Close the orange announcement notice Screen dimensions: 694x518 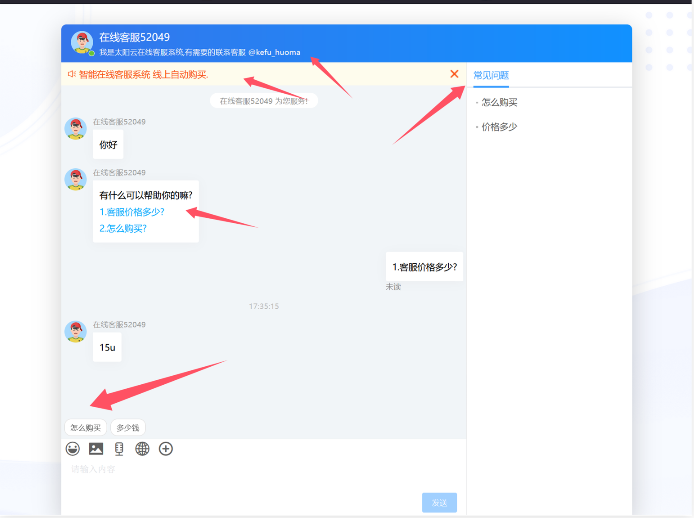click(454, 74)
